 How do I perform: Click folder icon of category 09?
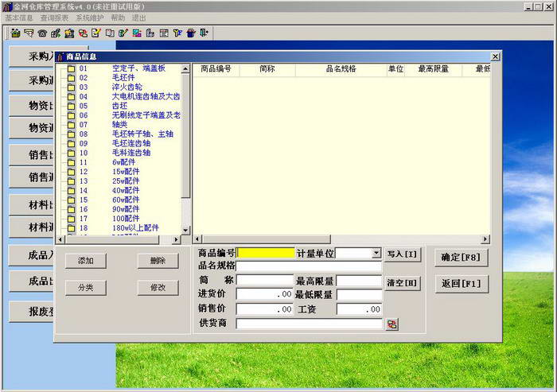[71, 144]
